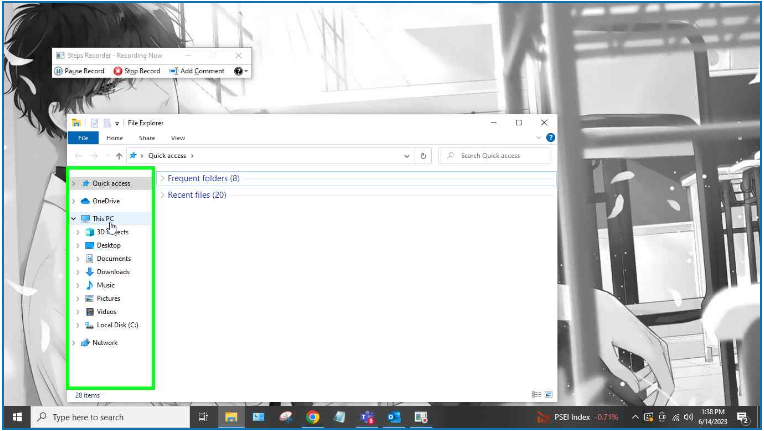Expand the Network tree node
This screenshot has width=764, height=431.
point(74,343)
